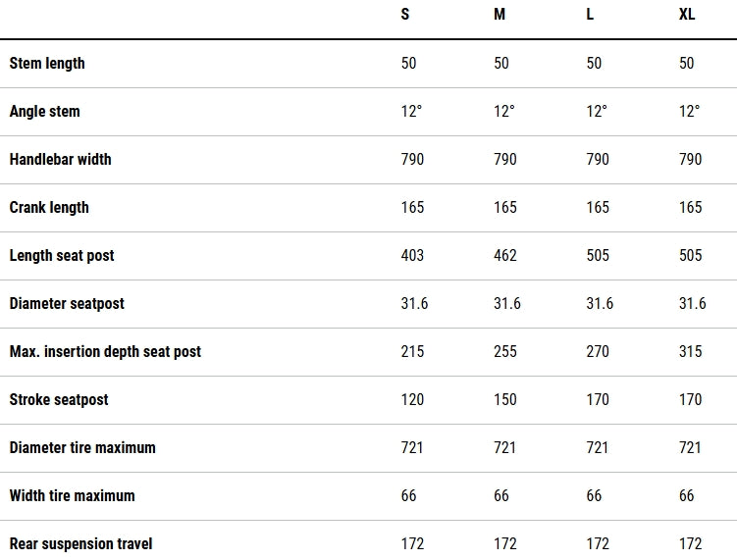This screenshot has height=560, width=737.
Task: Select the Length seat post label
Action: (62, 256)
